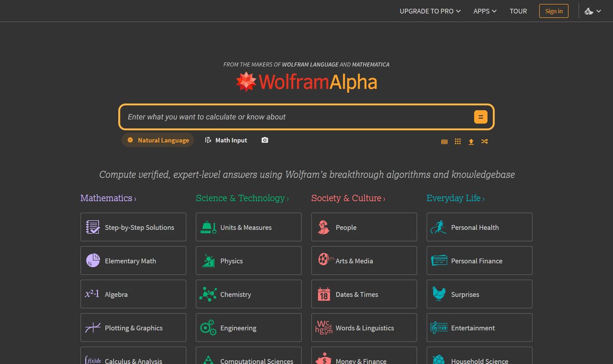This screenshot has height=364, width=613.
Task: Open the extended keyboard icon
Action: coord(444,141)
